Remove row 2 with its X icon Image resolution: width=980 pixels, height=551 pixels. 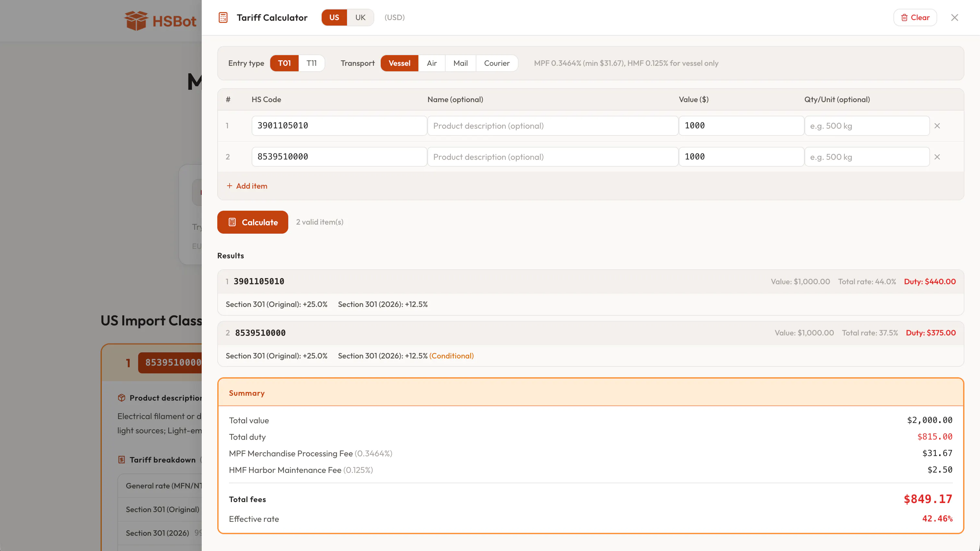point(937,157)
